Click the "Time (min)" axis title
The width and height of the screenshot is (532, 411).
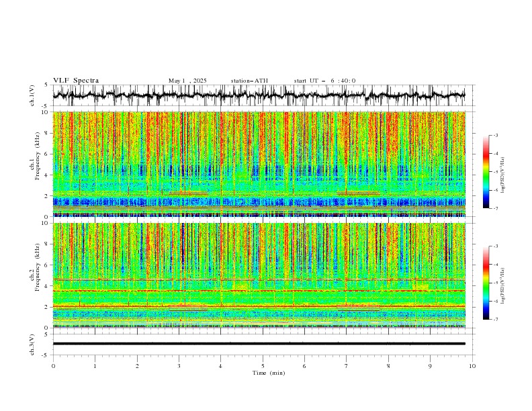269,373
